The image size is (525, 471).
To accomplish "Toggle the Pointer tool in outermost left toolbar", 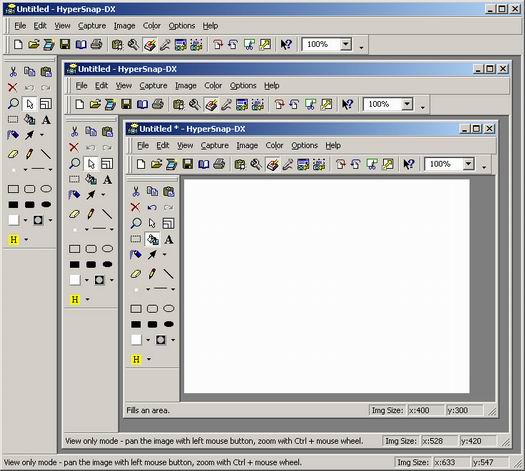I will [29, 104].
